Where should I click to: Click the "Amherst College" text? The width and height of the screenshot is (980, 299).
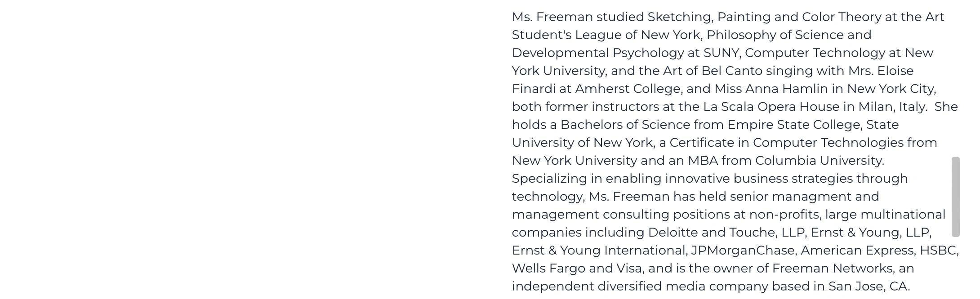pyautogui.click(x=627, y=89)
